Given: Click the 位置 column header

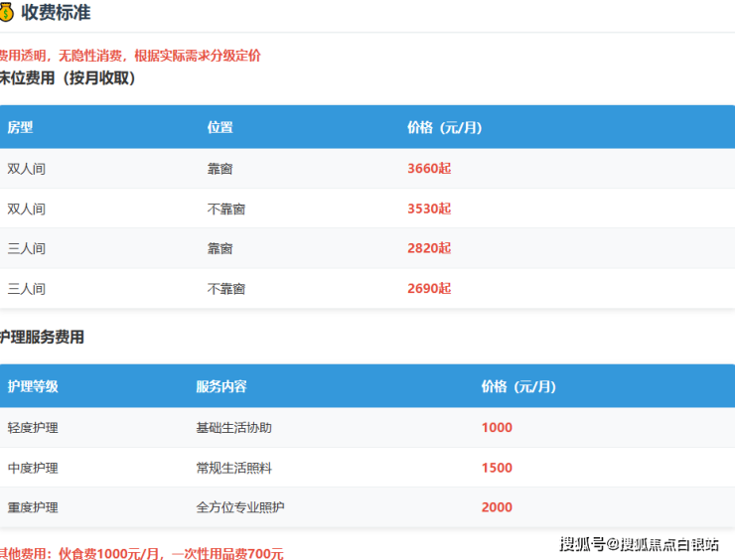Looking at the screenshot, I should (220, 128).
